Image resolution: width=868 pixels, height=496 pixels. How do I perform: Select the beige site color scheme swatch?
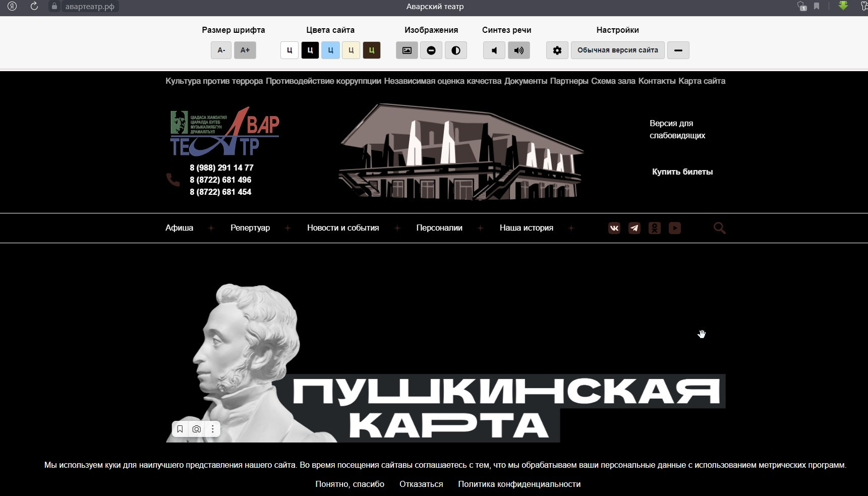tap(351, 50)
